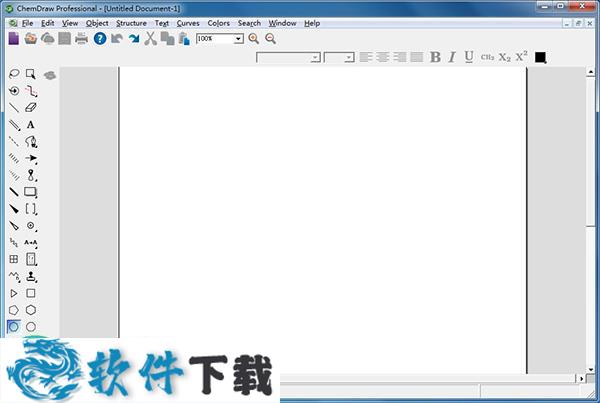Open the Orbital tool
Viewport: 600px width, 403px height.
[x=31, y=175]
